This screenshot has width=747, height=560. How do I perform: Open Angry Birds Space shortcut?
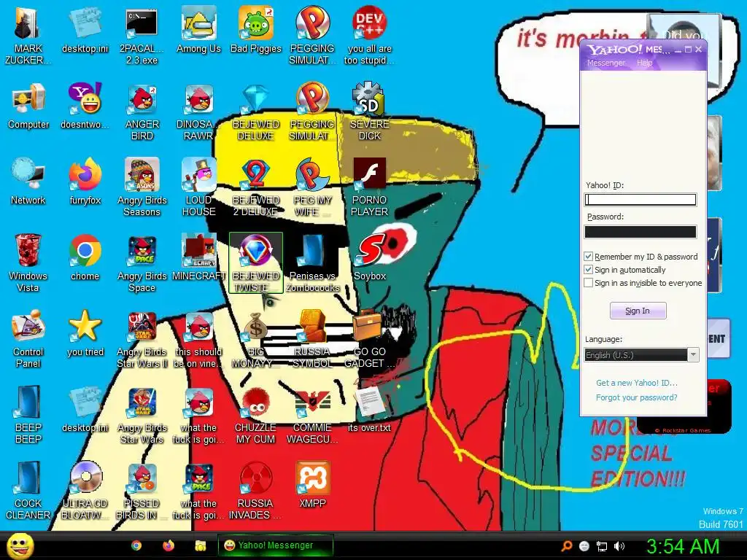pyautogui.click(x=142, y=262)
